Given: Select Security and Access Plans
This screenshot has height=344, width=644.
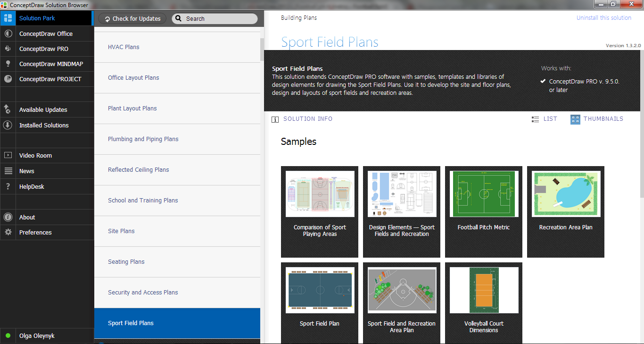Looking at the screenshot, I should [177, 293].
